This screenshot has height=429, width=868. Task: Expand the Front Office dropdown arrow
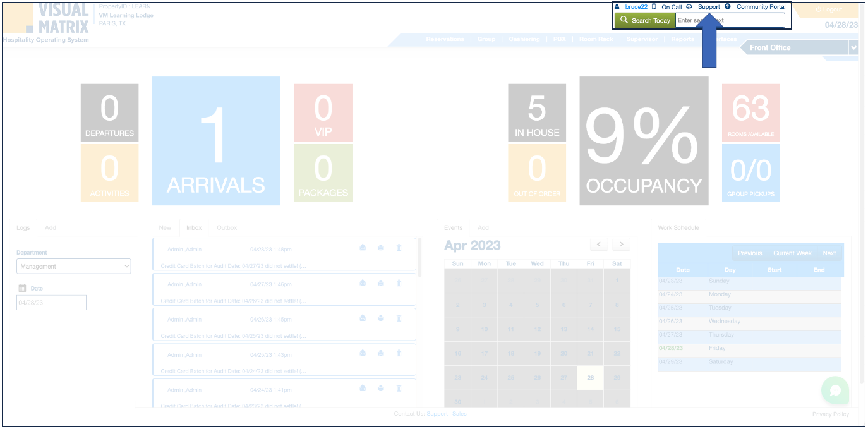click(x=853, y=47)
